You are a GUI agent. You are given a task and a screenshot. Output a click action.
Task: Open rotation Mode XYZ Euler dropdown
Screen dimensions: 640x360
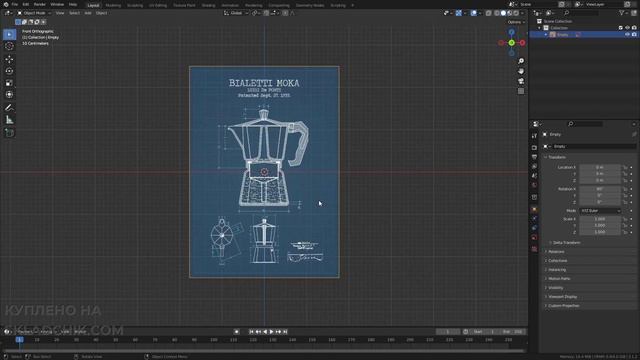[600, 211]
